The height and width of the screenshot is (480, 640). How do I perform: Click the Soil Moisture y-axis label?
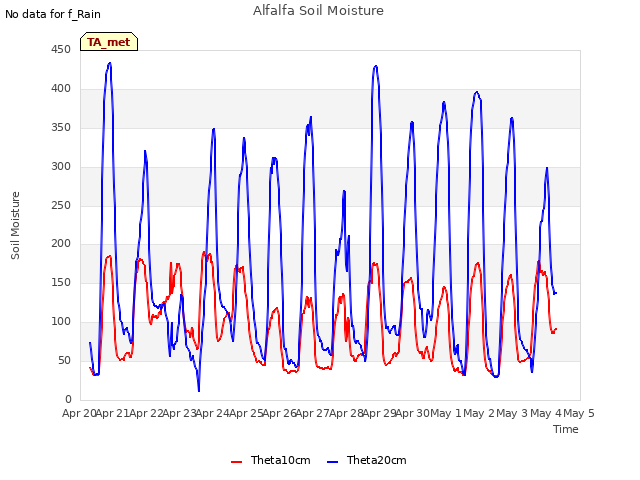tap(15, 226)
